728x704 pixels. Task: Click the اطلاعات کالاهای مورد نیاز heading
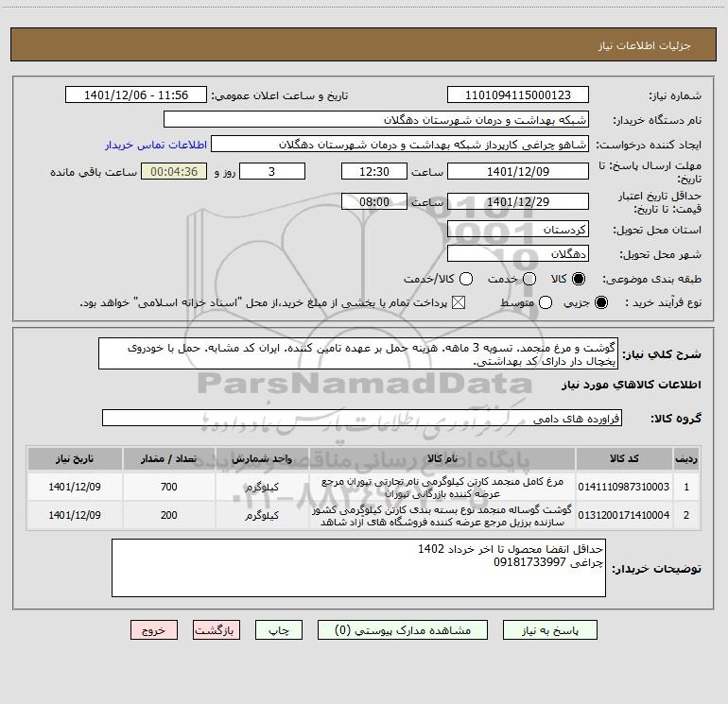632,385
